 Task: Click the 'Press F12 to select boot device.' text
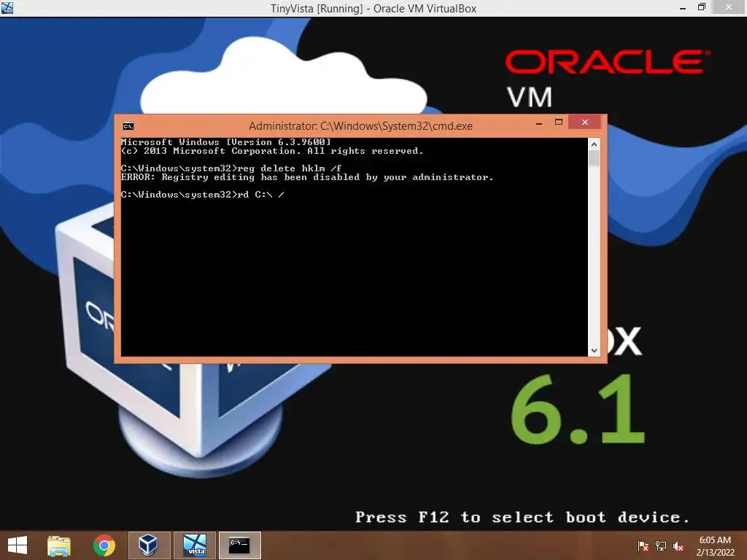522,517
